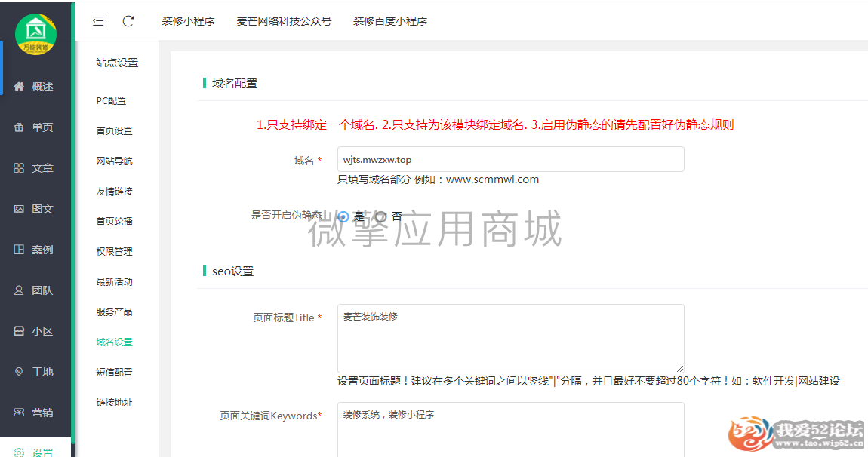Image resolution: width=868 pixels, height=457 pixels.
Task: Click the red domain binding notice text
Action: pos(495,125)
